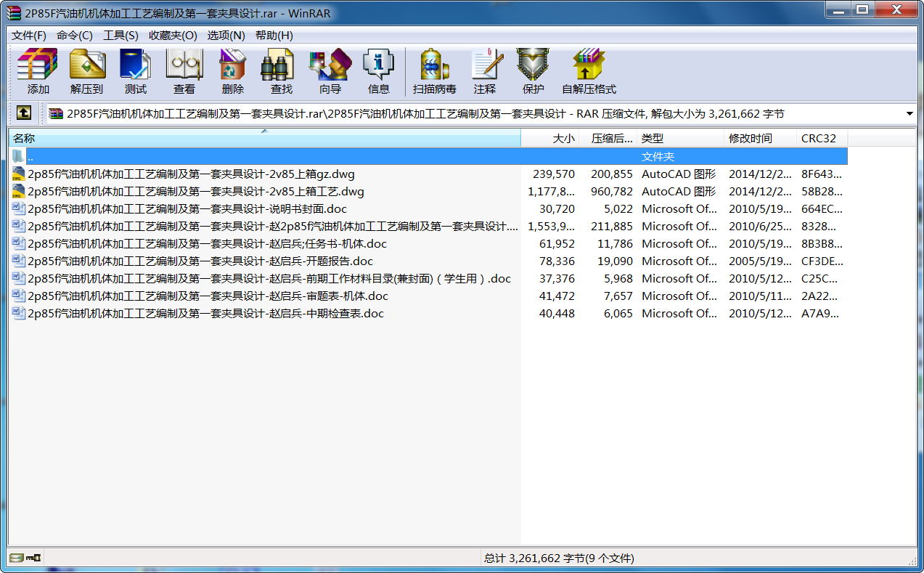Open the Options (选项) menu

(226, 35)
